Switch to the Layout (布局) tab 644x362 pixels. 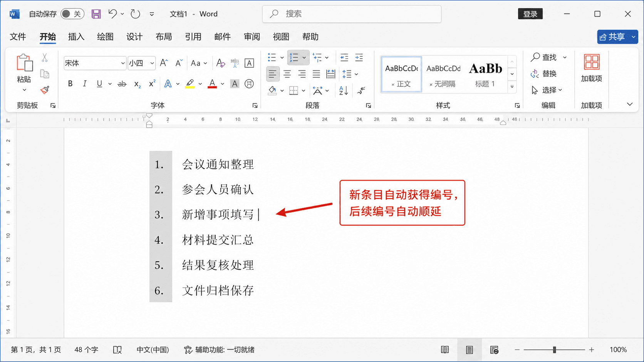tap(164, 37)
